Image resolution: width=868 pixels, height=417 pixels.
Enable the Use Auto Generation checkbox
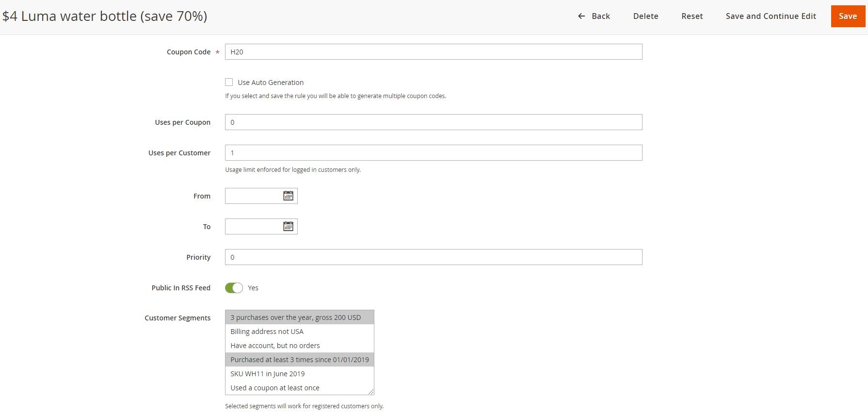tap(229, 82)
